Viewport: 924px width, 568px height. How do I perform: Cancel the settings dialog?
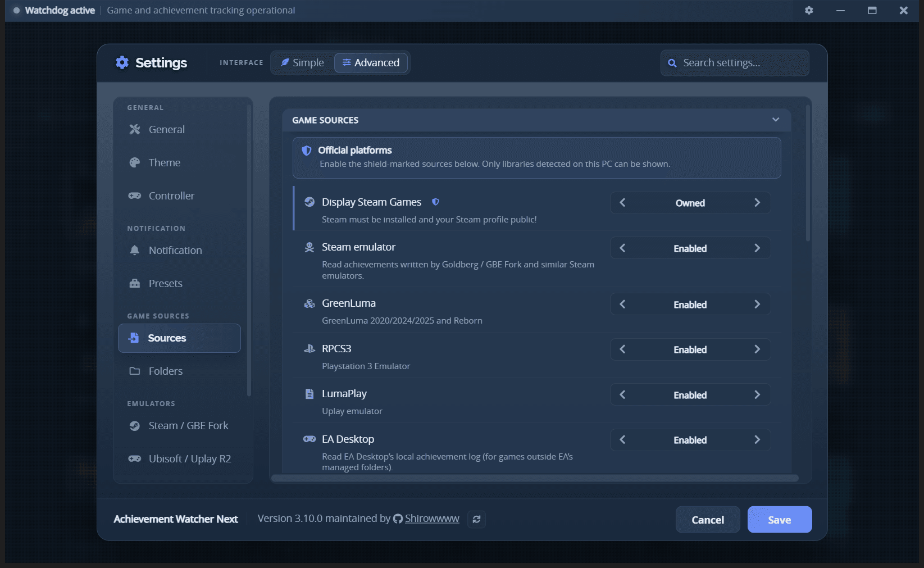click(x=708, y=520)
